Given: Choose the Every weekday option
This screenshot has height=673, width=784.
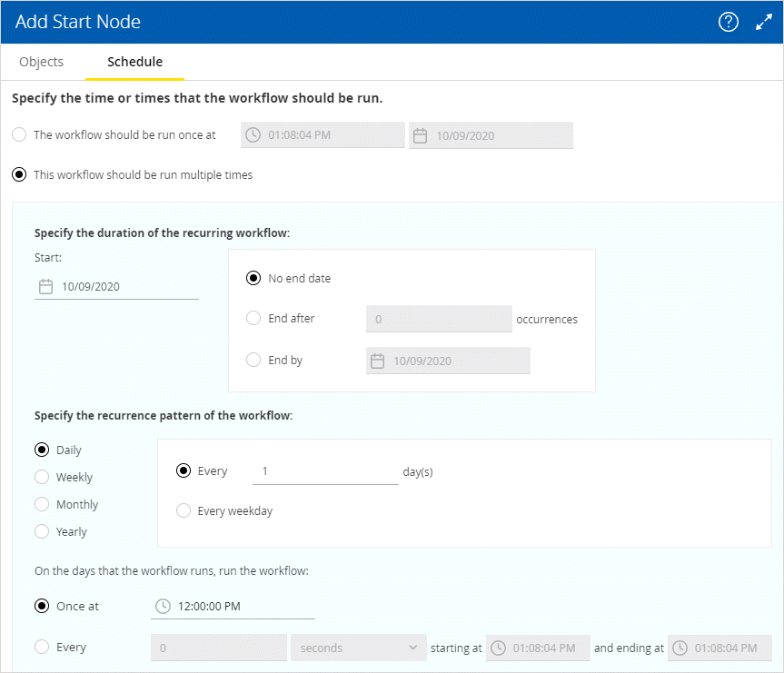Looking at the screenshot, I should [x=184, y=510].
